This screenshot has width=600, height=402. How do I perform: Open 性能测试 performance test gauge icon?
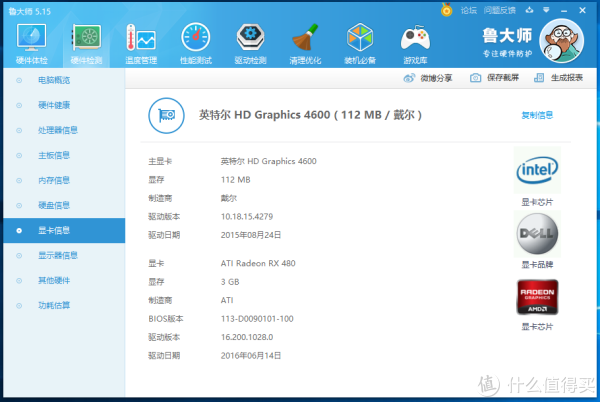196,43
